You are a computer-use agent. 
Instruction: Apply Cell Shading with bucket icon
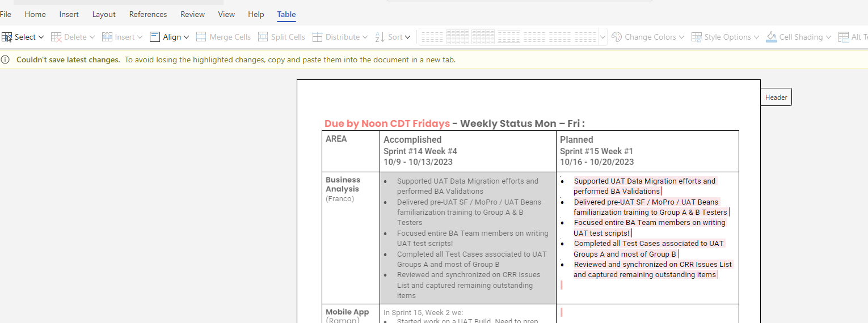772,37
